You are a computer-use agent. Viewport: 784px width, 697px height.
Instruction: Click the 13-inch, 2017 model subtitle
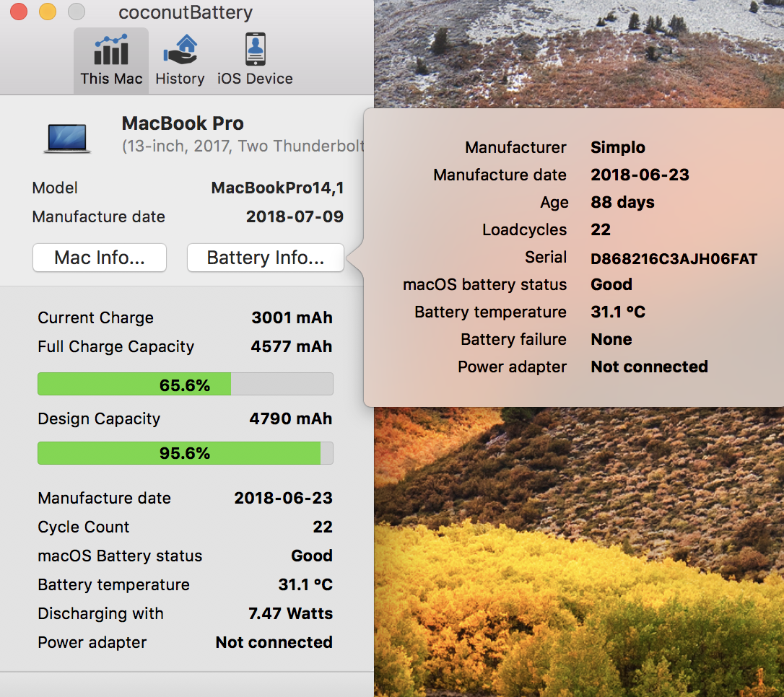pyautogui.click(x=243, y=146)
